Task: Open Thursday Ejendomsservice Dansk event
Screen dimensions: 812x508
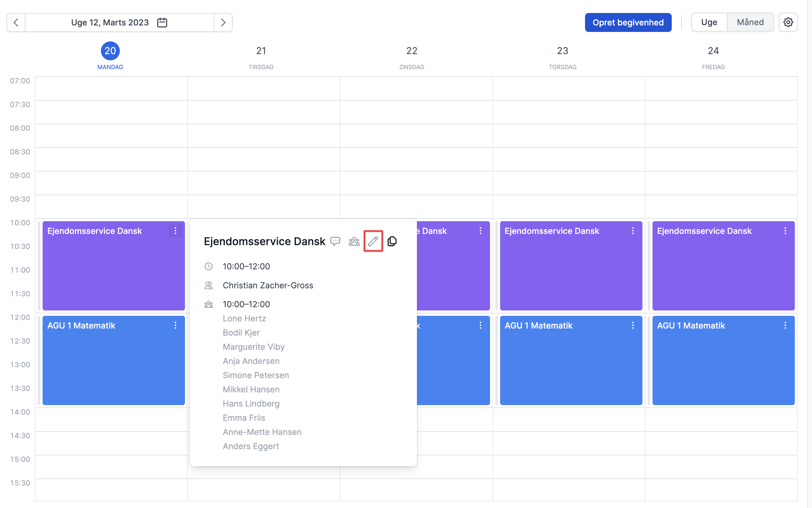Action: point(571,266)
